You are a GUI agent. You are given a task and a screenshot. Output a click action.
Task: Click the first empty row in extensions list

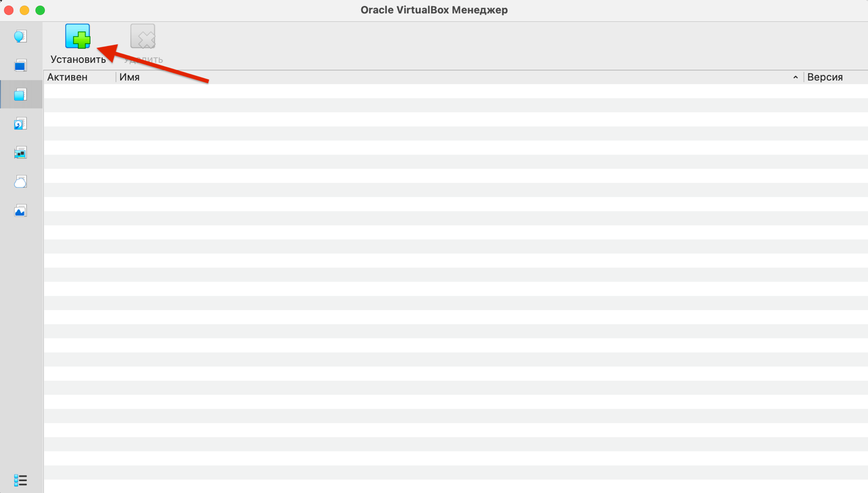[x=455, y=91]
